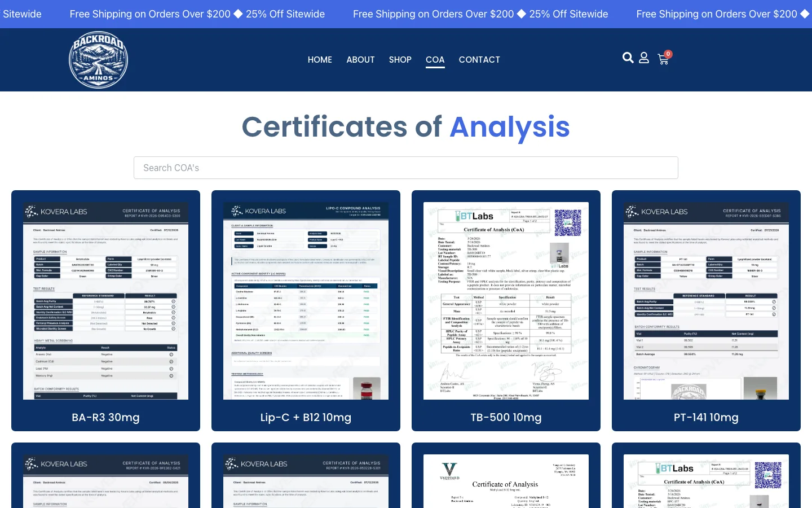Open the user account icon
Viewport: 812px width, 508px height.
tap(643, 58)
